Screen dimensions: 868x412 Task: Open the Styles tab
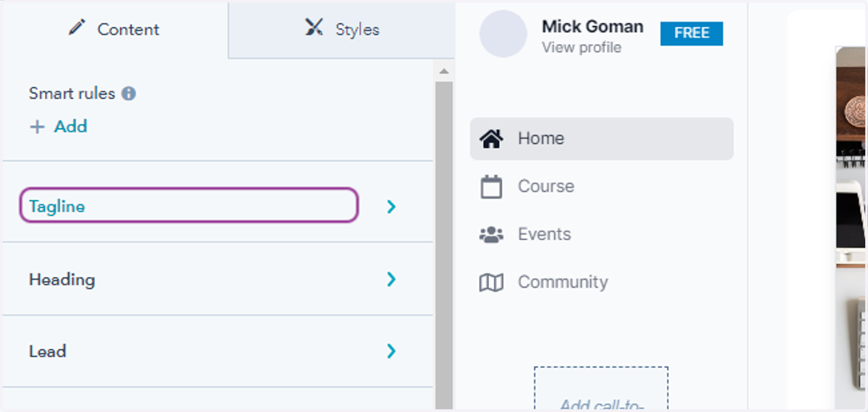[x=341, y=29]
